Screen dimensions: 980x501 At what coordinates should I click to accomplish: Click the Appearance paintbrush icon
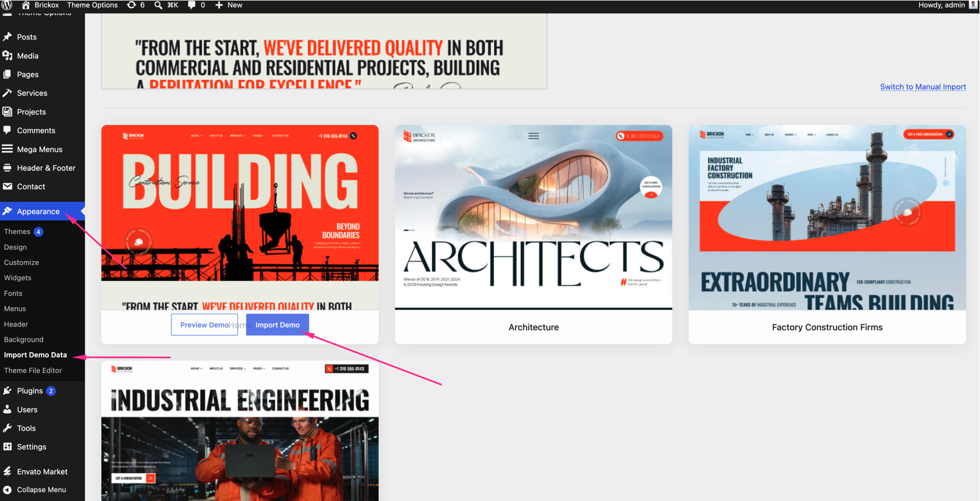click(8, 211)
